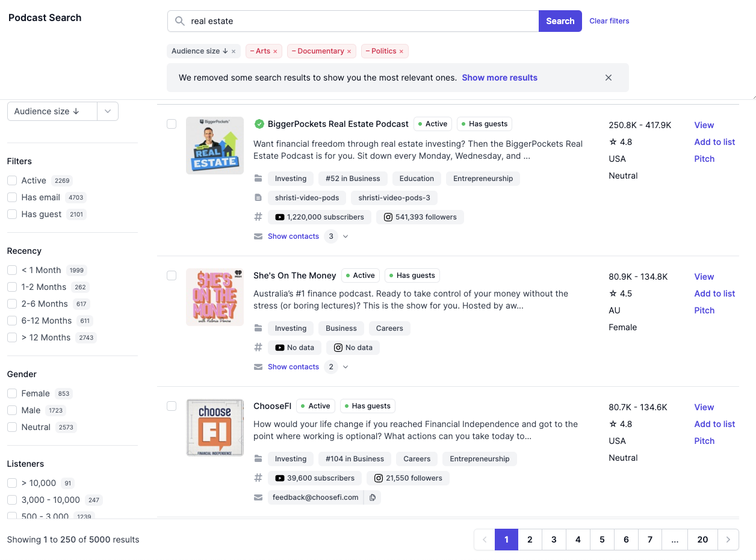Click the verified badge next to BiggerPockets
The height and width of the screenshot is (560, 756).
(x=259, y=124)
